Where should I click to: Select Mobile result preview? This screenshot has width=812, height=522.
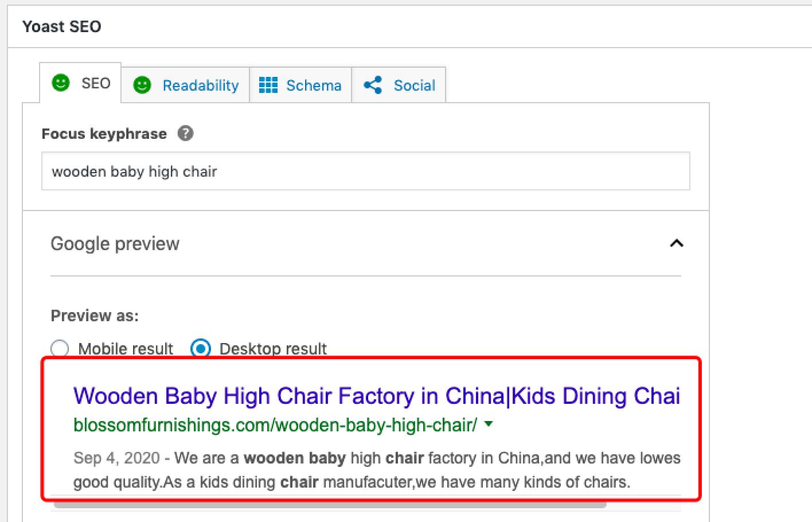pos(60,348)
